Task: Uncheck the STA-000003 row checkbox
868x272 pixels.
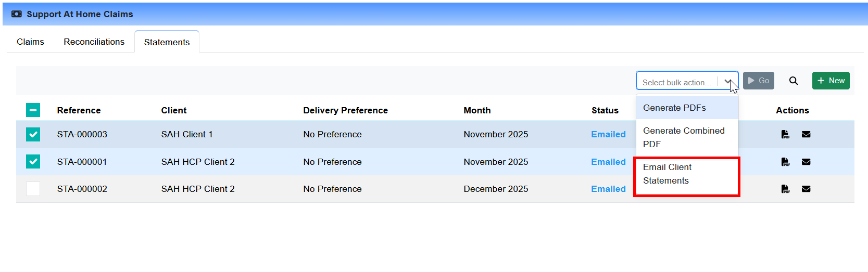Action: pos(33,135)
